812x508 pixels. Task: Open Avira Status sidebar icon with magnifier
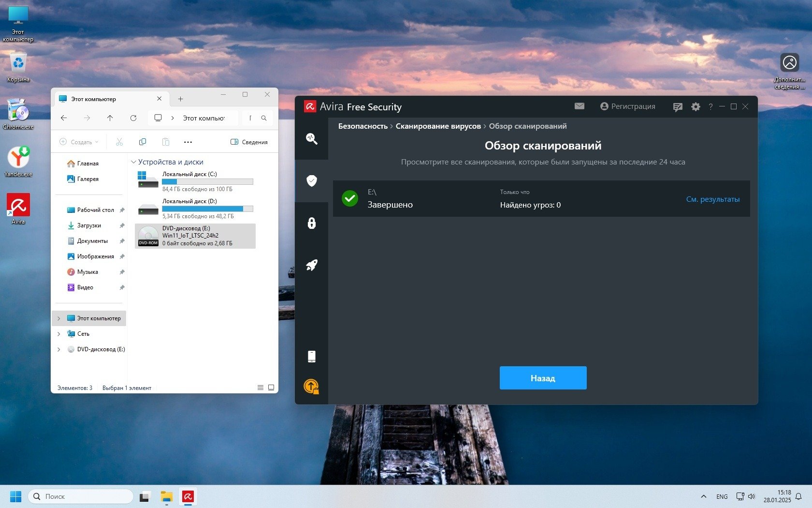(x=312, y=139)
